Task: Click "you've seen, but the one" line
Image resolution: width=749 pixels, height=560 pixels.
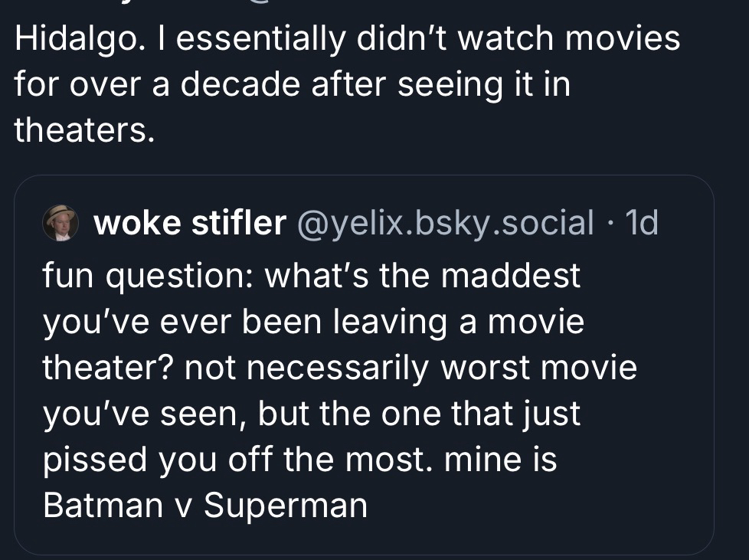Action: [311, 414]
